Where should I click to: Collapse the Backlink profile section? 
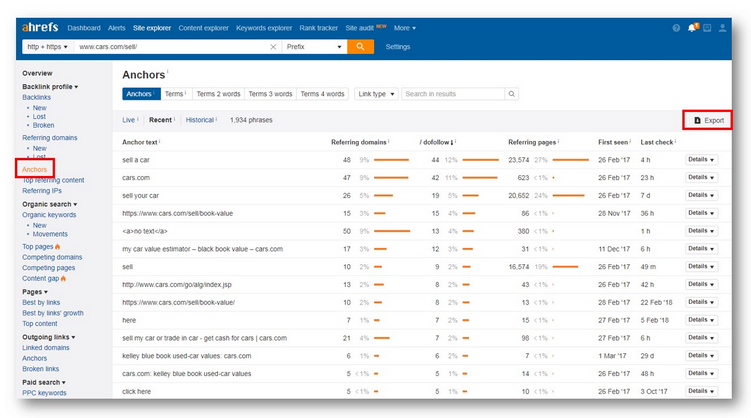click(x=50, y=87)
